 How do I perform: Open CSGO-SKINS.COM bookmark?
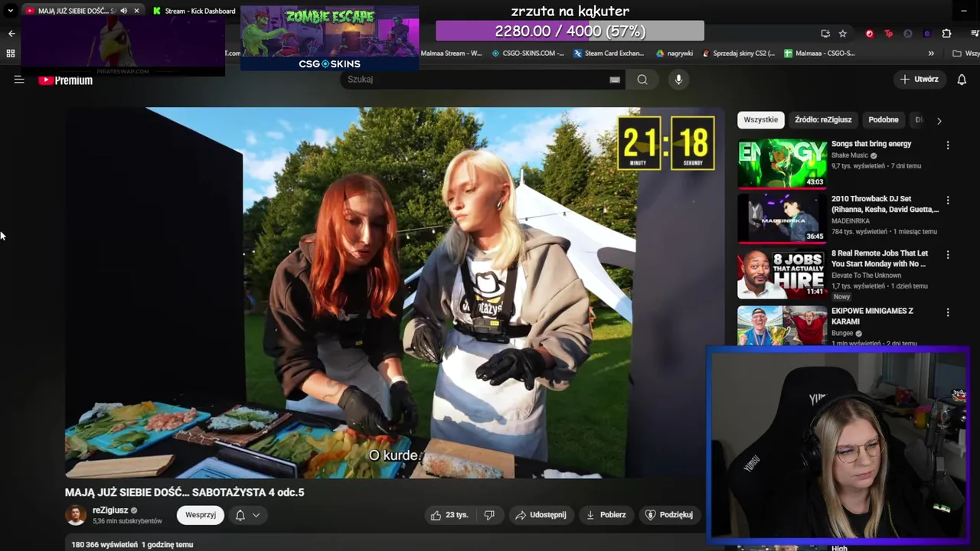pyautogui.click(x=528, y=54)
